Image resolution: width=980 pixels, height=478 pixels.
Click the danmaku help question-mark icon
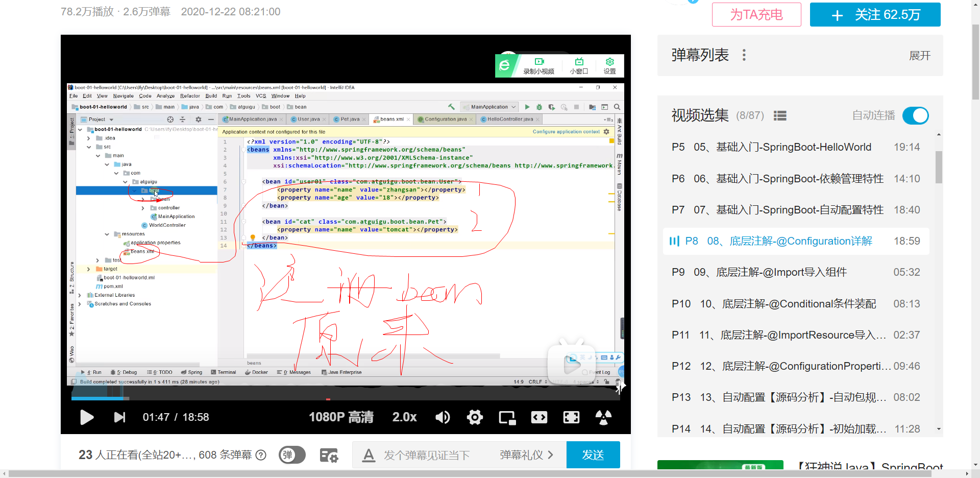261,455
